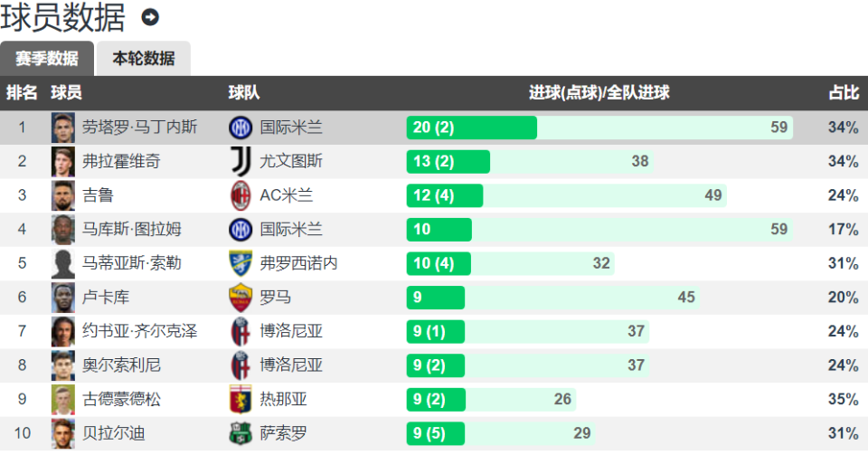Click the arrow icon beside 球员数据
This screenshot has width=868, height=455.
(x=150, y=18)
